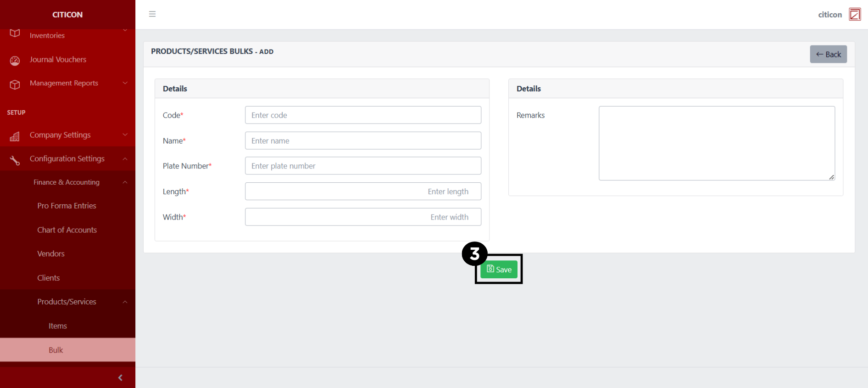Click the Company Settings building icon
The height and width of the screenshot is (388, 868).
click(x=15, y=136)
